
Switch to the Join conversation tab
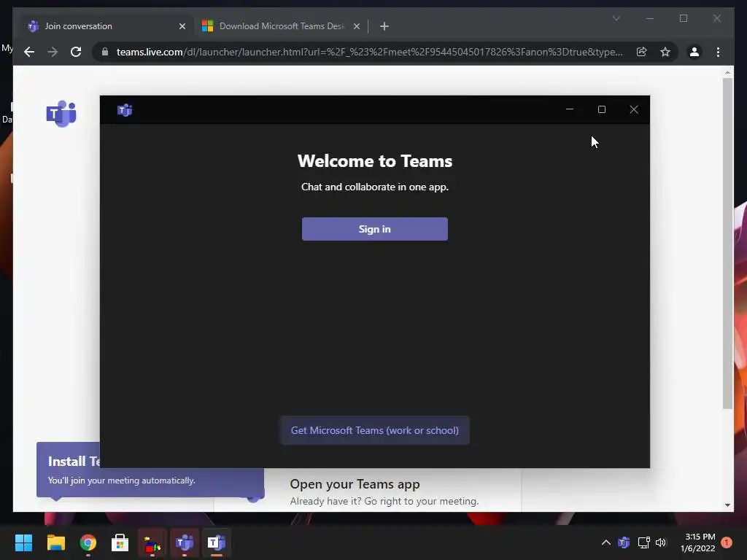click(x=106, y=26)
